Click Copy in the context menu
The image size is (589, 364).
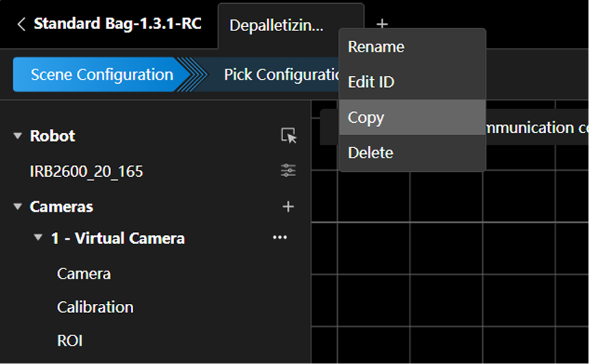pos(366,117)
